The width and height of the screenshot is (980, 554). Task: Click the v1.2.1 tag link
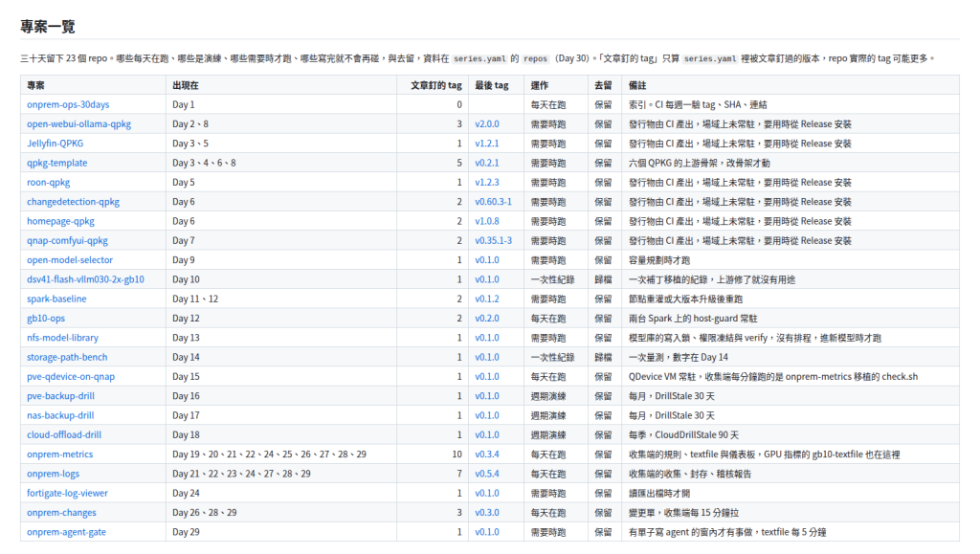[487, 143]
